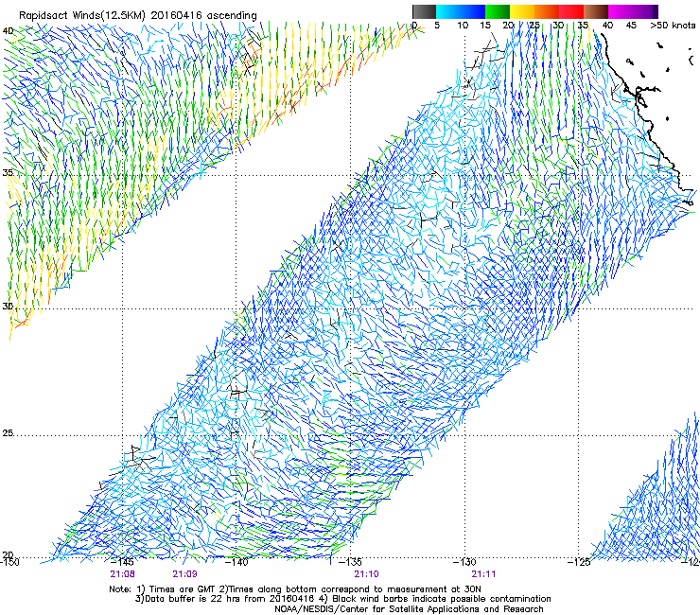Click the green 15-20 knots legend segment

click(x=498, y=11)
